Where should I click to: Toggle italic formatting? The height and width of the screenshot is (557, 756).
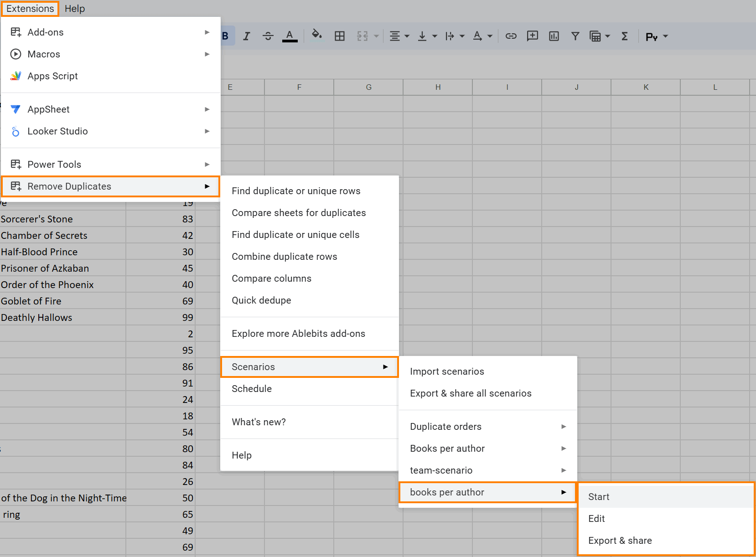click(247, 36)
